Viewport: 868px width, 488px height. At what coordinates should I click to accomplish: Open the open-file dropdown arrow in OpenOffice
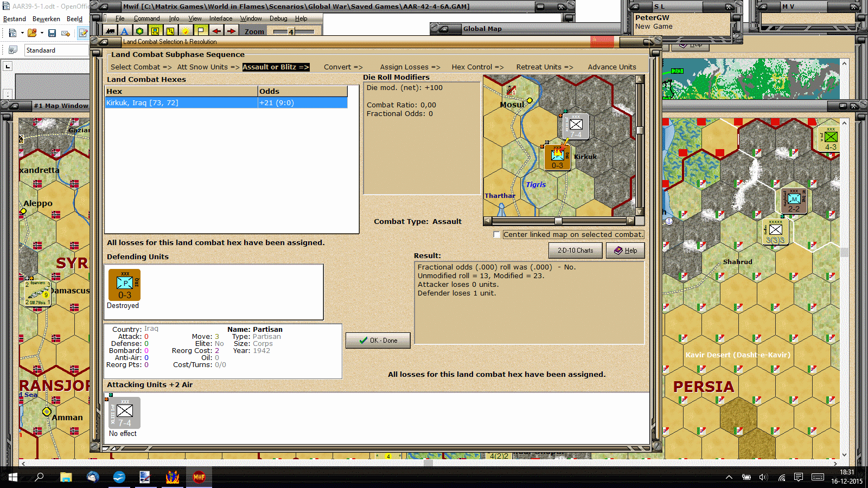pyautogui.click(x=42, y=33)
